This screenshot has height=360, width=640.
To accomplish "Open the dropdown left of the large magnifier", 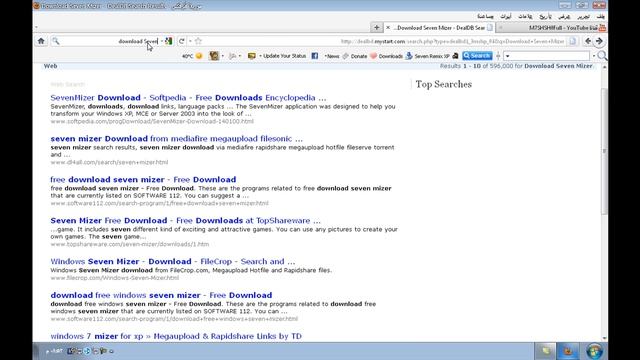I will pyautogui.click(x=594, y=56).
